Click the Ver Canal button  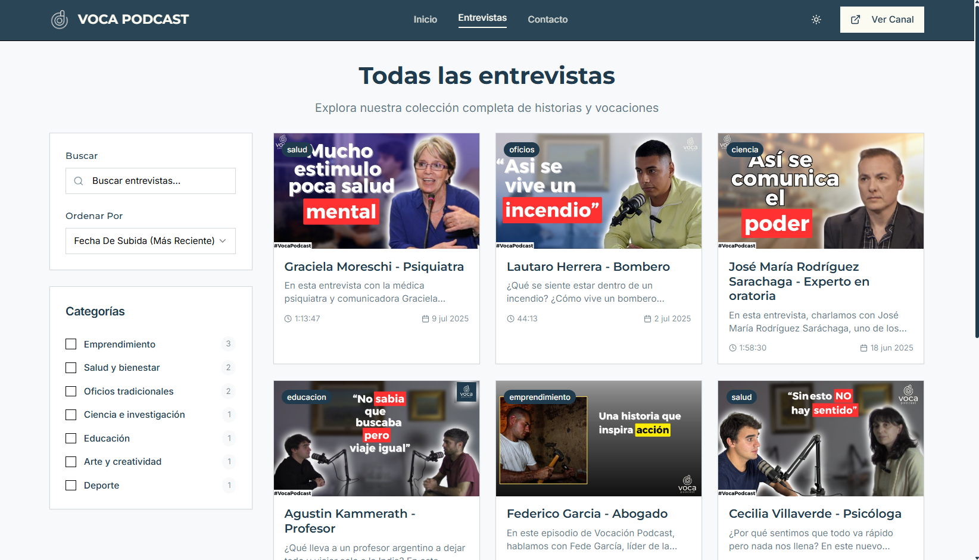point(882,19)
